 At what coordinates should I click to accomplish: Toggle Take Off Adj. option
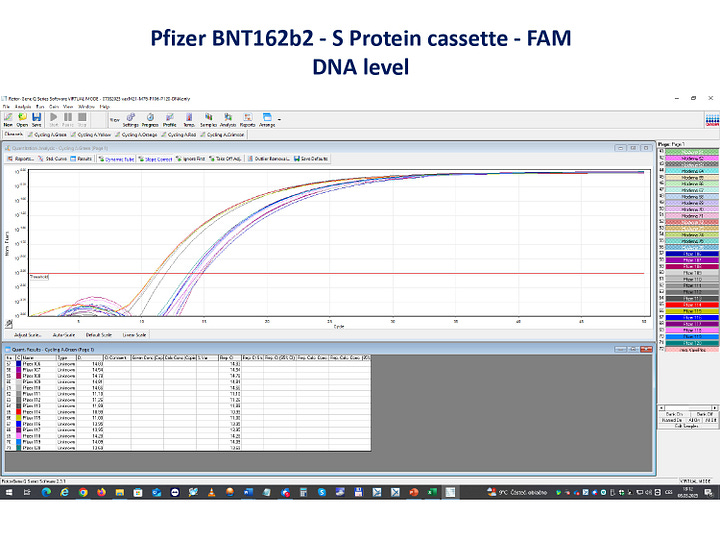(225, 159)
